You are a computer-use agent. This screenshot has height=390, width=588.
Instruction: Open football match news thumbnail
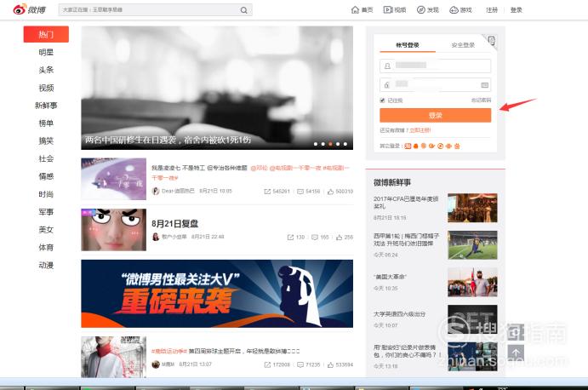tap(472, 245)
